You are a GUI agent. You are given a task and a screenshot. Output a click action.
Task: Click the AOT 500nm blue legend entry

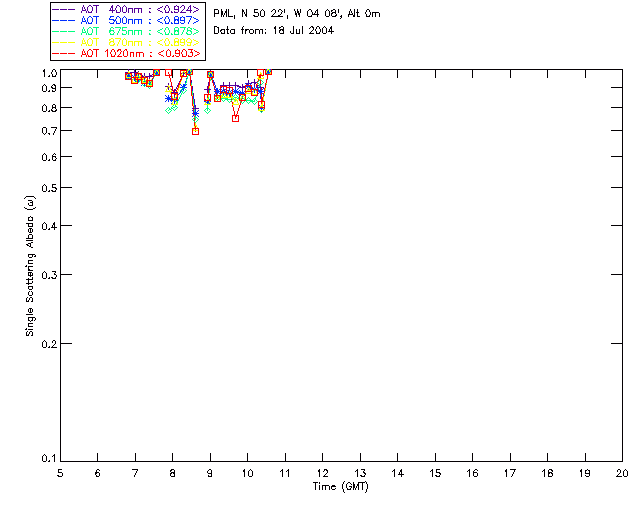tap(127, 20)
